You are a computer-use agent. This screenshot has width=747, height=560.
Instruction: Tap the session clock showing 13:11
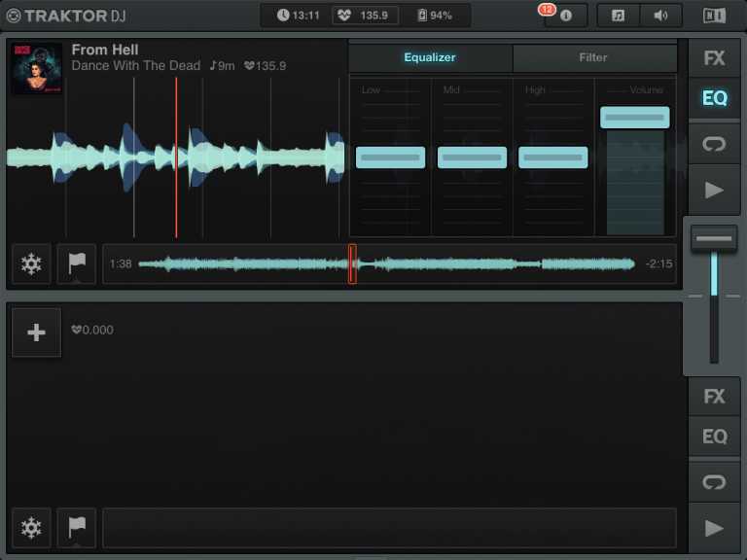click(x=298, y=16)
